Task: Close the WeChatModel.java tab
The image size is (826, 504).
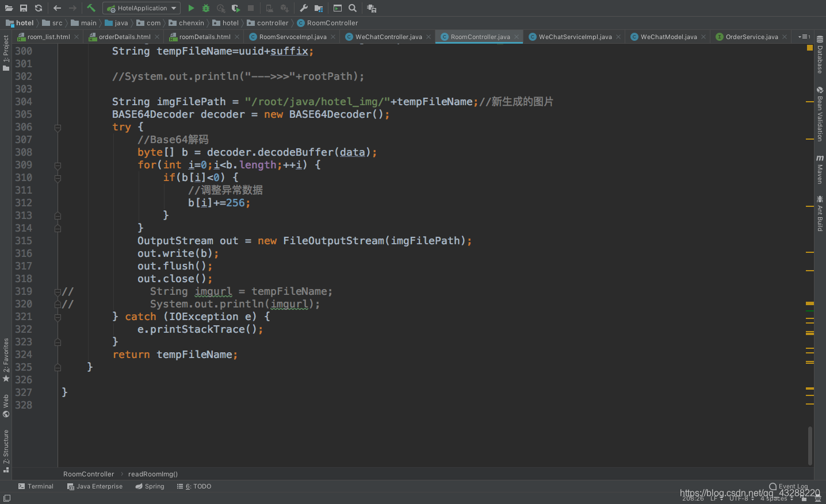Action: coord(703,37)
